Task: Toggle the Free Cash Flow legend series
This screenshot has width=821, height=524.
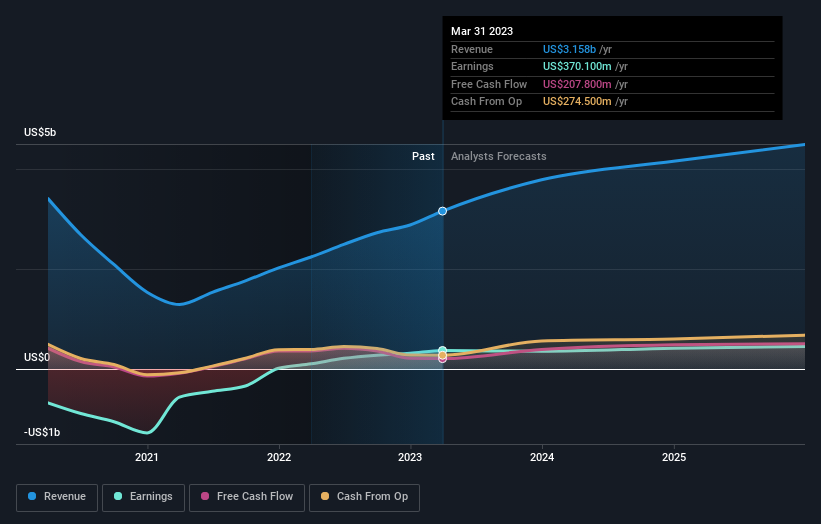Action: [247, 497]
